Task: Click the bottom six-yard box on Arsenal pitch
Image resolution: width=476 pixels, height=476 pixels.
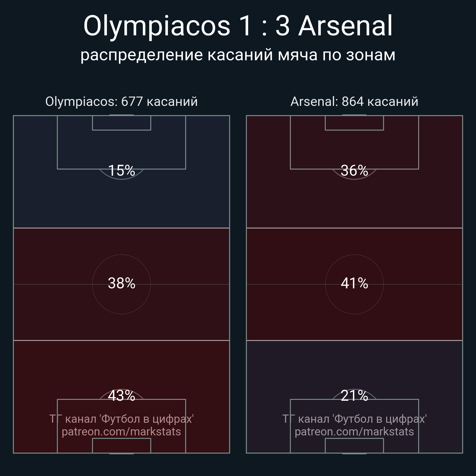Action: 354,445
